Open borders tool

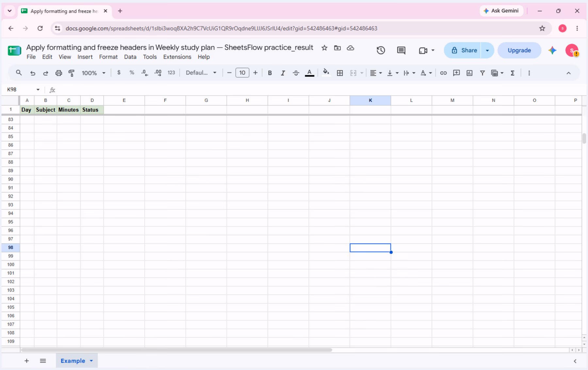click(x=340, y=73)
